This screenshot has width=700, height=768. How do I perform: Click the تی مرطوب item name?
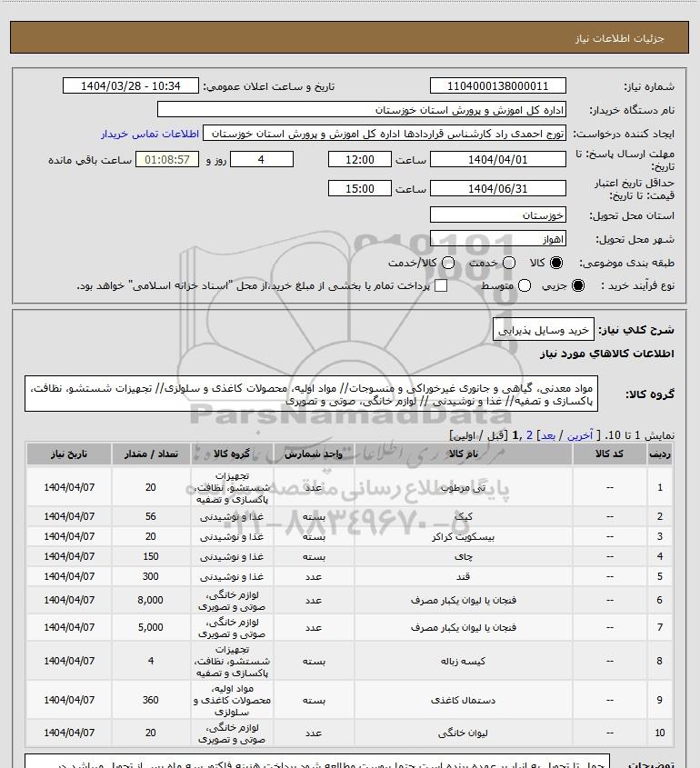pos(463,487)
